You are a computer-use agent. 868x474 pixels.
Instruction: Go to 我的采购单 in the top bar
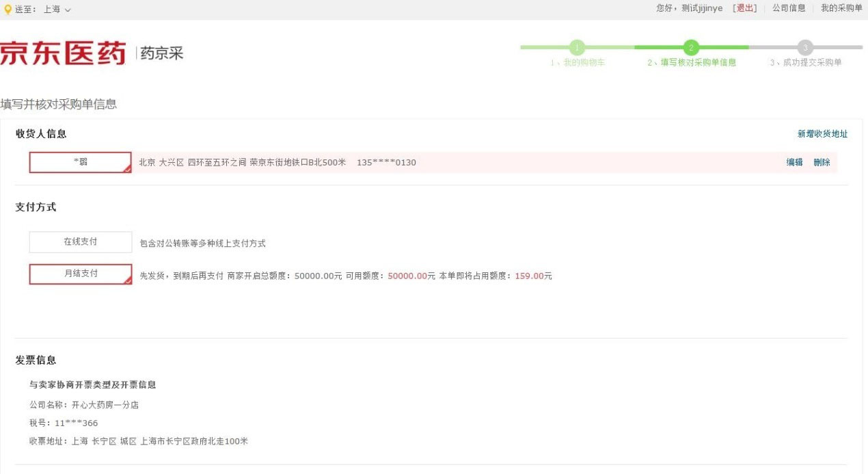click(841, 8)
